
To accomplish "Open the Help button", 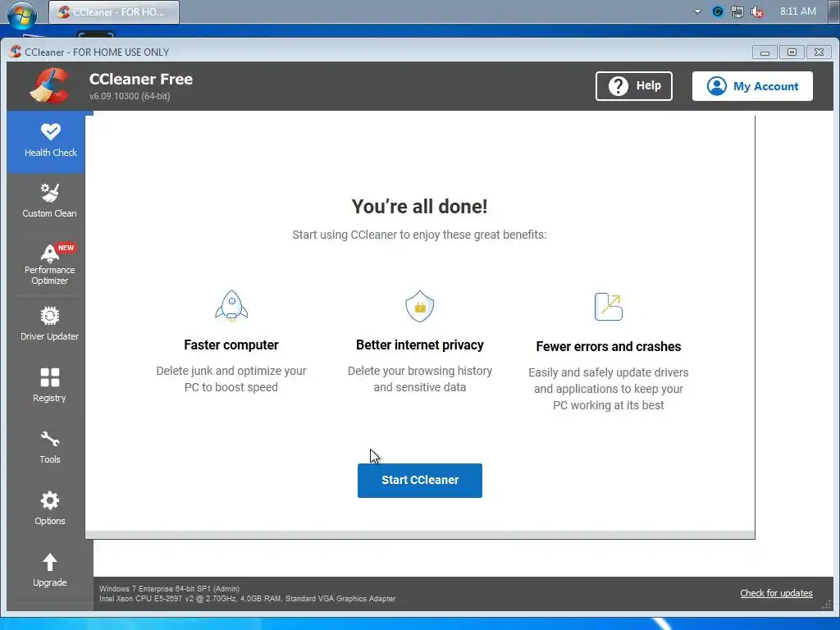I will click(634, 85).
